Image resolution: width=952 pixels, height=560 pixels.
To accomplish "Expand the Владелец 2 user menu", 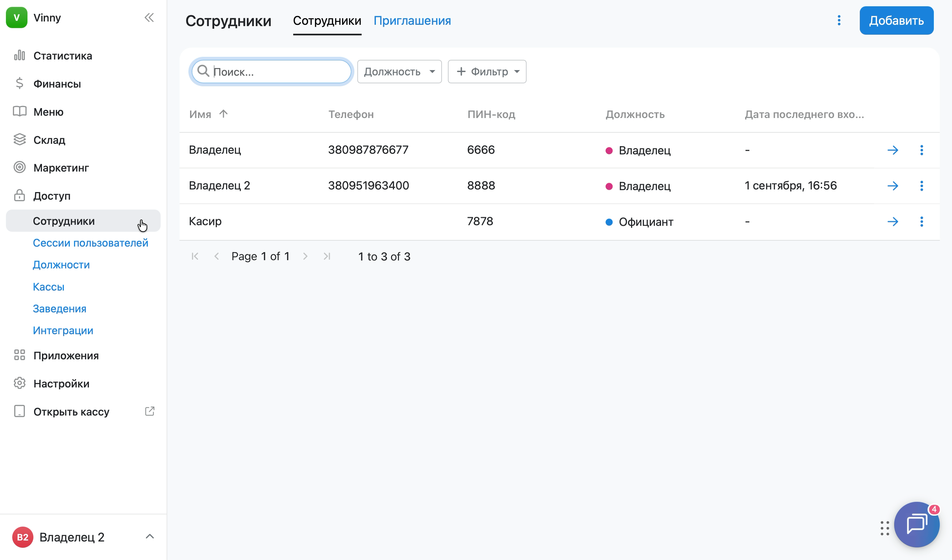I will coord(83,537).
